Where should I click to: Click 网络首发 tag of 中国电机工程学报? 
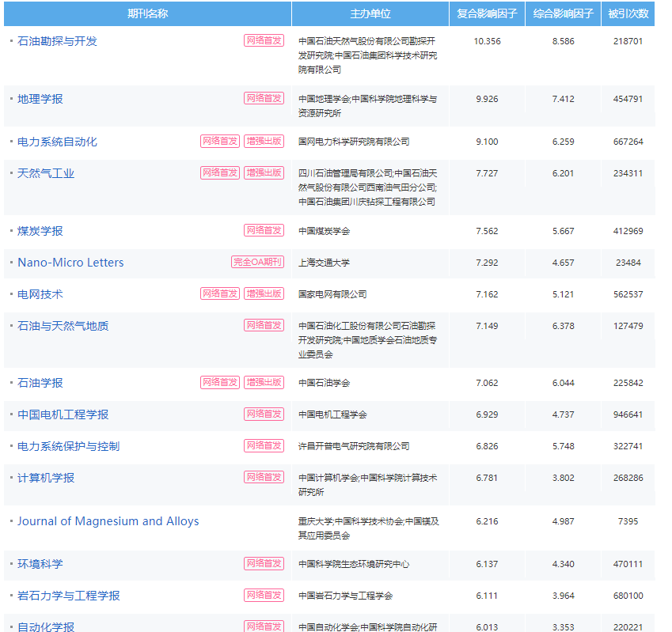264,414
